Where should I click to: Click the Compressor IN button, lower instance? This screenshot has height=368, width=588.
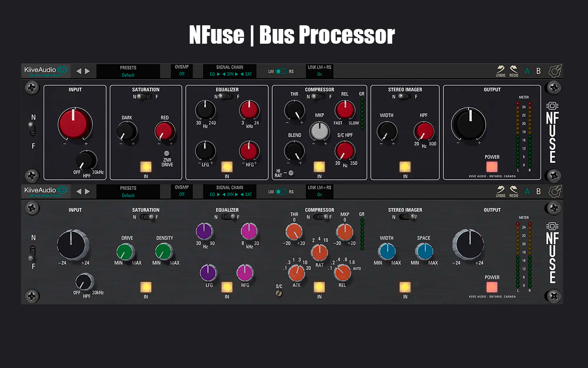[x=319, y=287]
